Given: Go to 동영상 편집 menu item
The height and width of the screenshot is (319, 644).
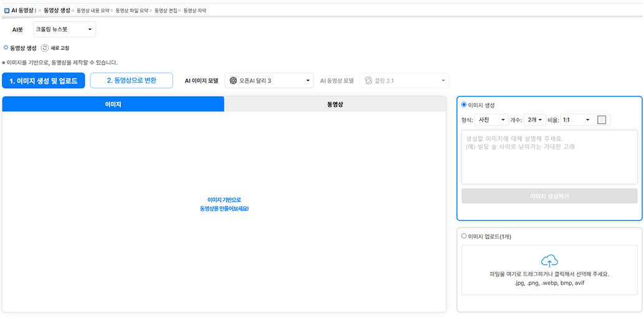Looking at the screenshot, I should tap(165, 11).
